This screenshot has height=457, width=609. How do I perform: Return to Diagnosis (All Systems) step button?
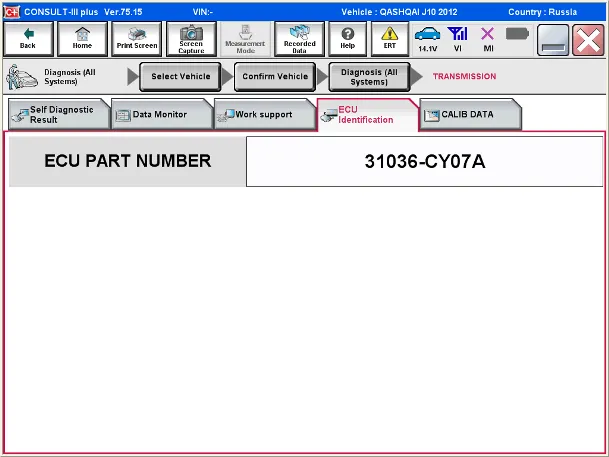tap(369, 76)
